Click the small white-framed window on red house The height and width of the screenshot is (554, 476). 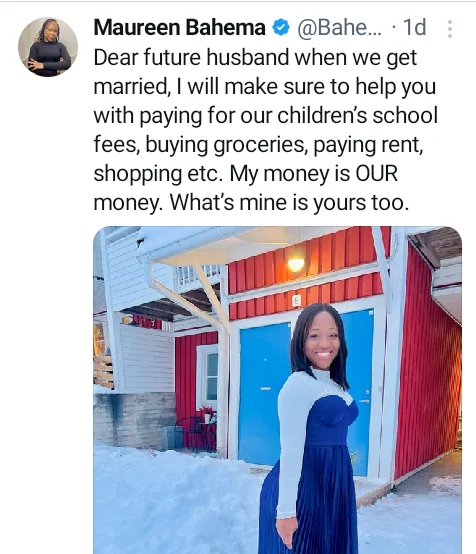click(208, 376)
